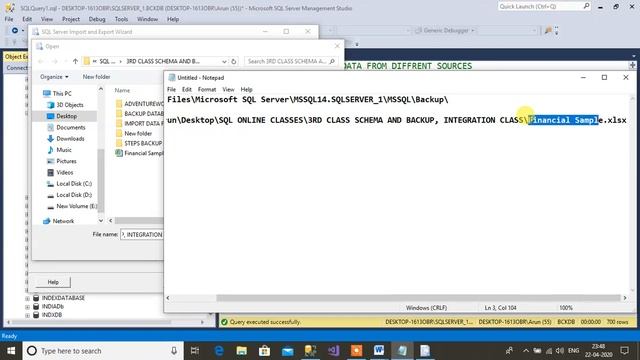Select Documents in navigation pane
Viewport: 640px width, 360px height.
(x=66, y=127)
